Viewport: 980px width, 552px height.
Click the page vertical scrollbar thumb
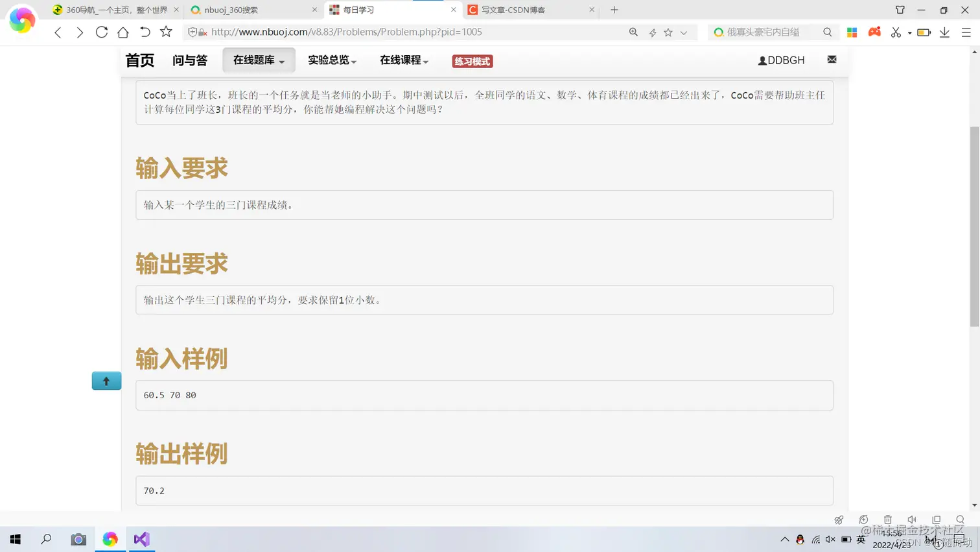(974, 226)
